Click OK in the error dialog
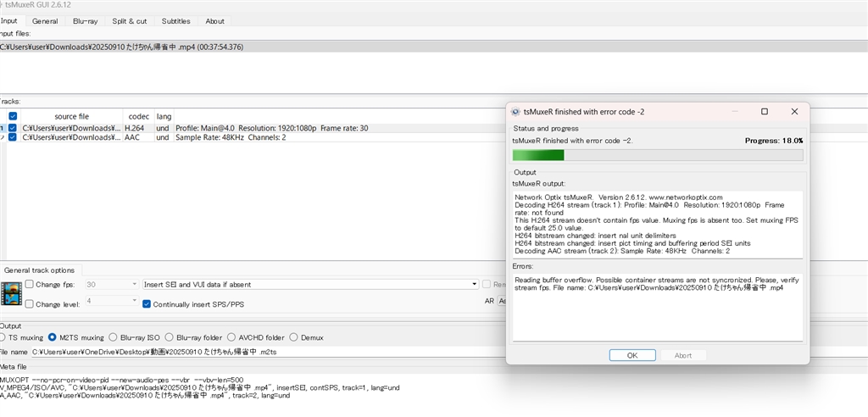The image size is (868, 417). point(632,355)
